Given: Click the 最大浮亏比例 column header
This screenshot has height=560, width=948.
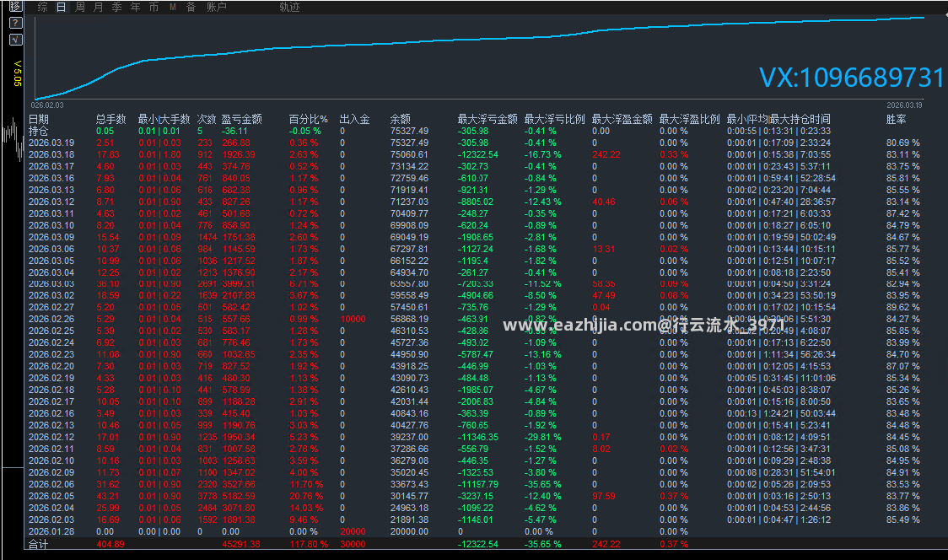Looking at the screenshot, I should coord(554,119).
